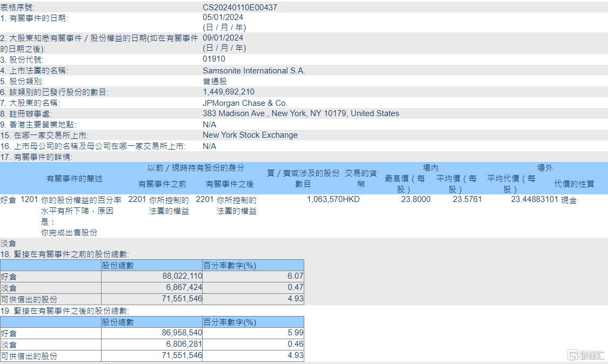This screenshot has width=608, height=364.
Task: Click event date 05/01/2024
Action: [223, 17]
